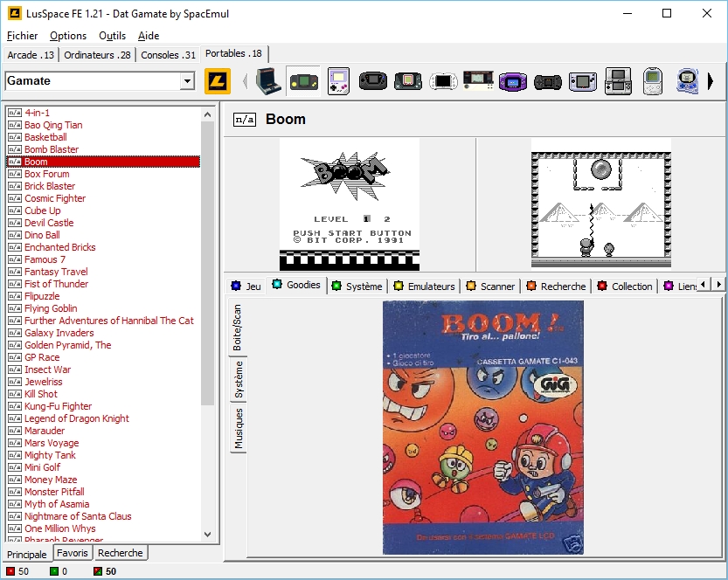This screenshot has width=728, height=580.
Task: Select the vertical Boîte/Scan side tab
Action: click(238, 328)
